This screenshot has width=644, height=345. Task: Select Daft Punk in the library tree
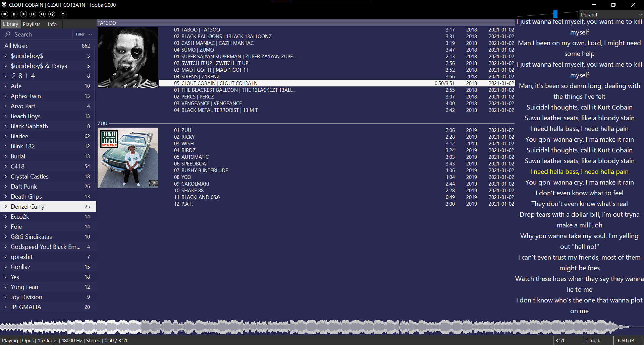coord(48,186)
